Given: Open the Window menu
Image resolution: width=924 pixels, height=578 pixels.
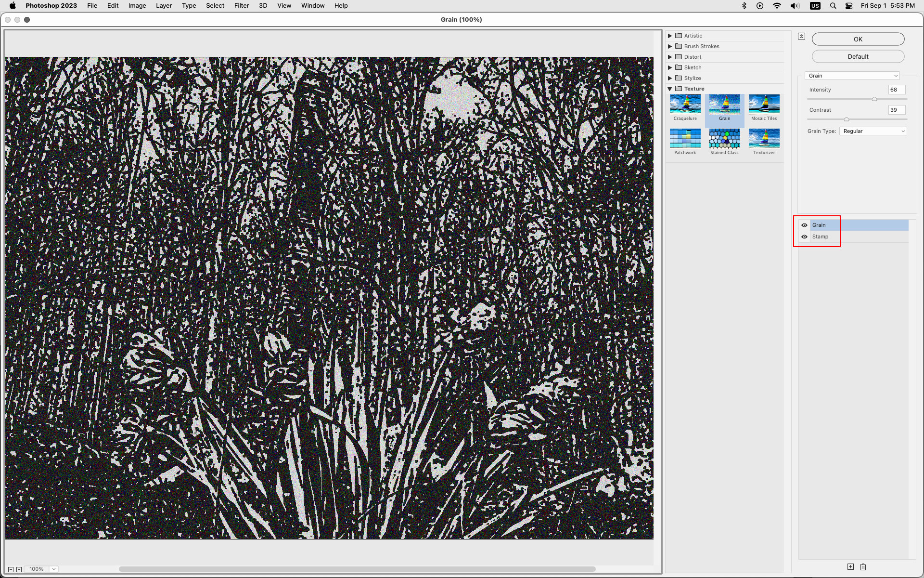Looking at the screenshot, I should pos(312,5).
